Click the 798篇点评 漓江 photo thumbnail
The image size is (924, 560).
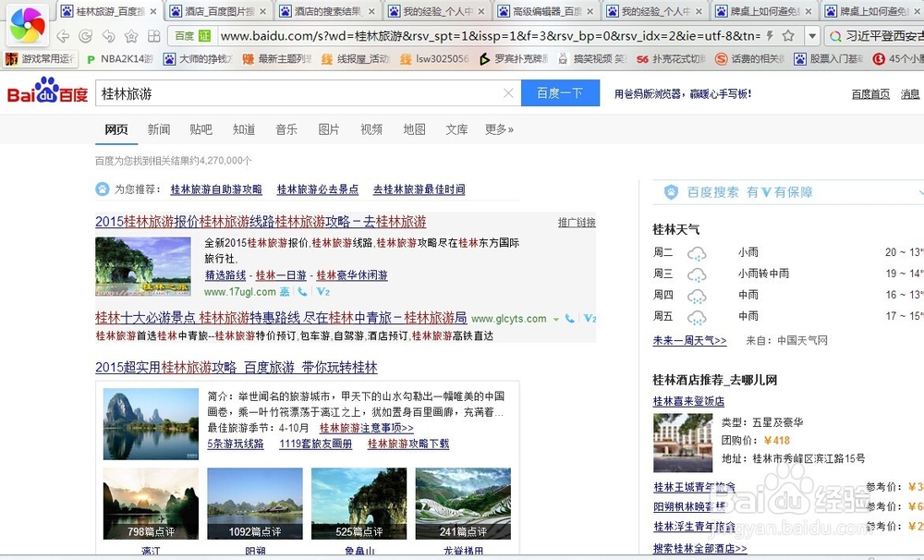coord(151,504)
